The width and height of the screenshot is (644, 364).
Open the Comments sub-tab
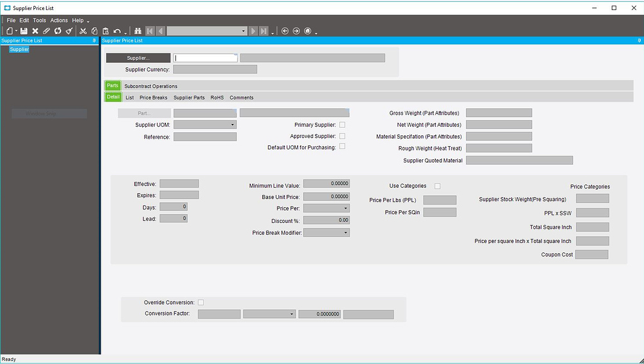tap(241, 98)
